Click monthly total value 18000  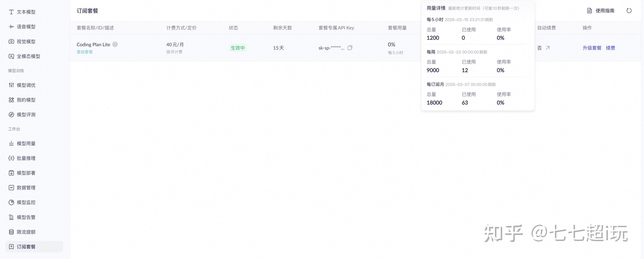click(434, 103)
